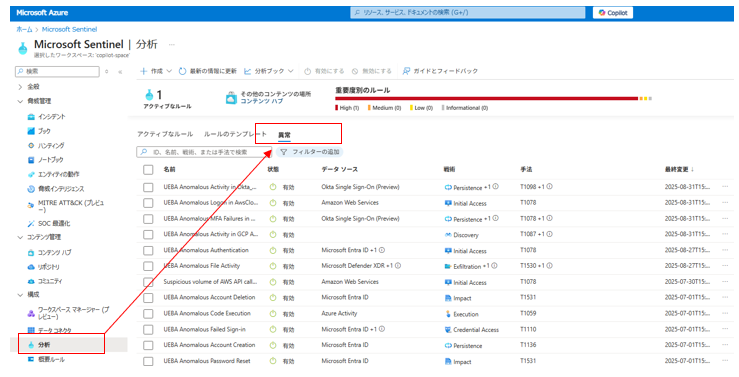Open Community (コミュニティ) sidebar item
The image size is (739, 377).
click(x=45, y=281)
